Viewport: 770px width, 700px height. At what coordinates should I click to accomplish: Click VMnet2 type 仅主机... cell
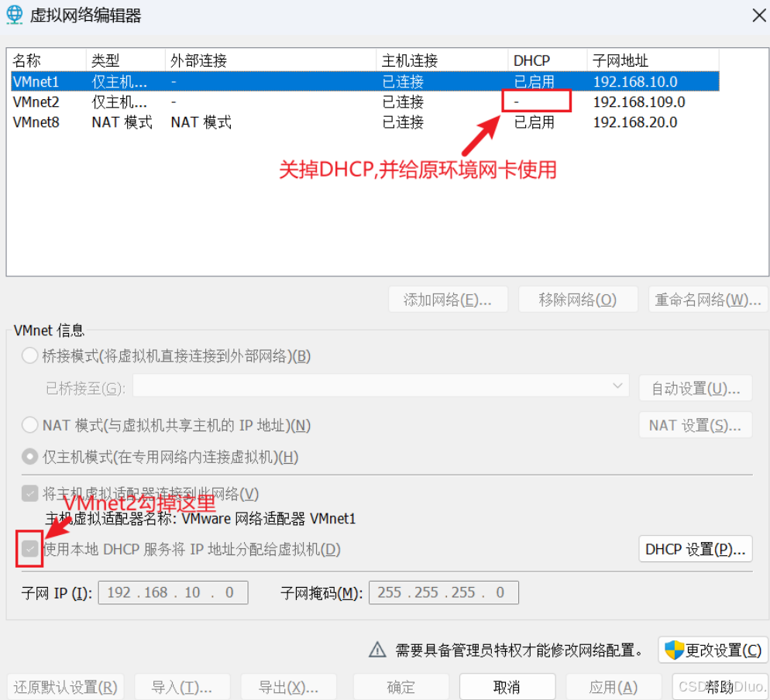tap(119, 101)
